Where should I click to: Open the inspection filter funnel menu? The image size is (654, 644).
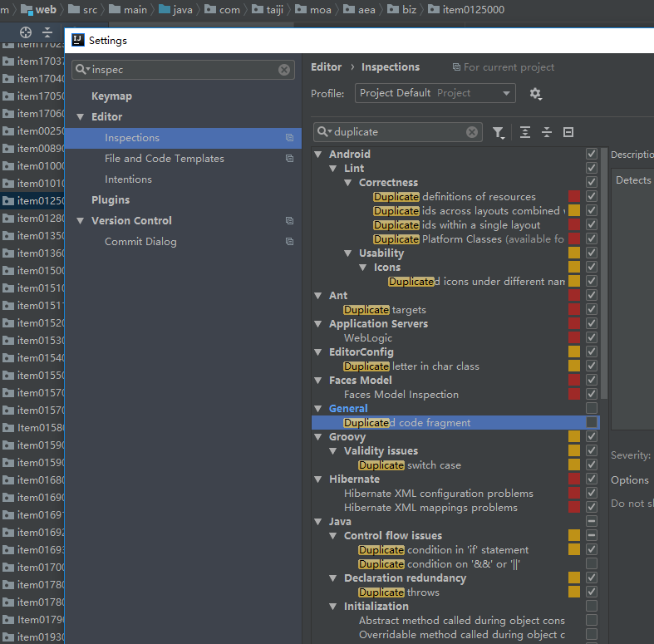coord(498,132)
